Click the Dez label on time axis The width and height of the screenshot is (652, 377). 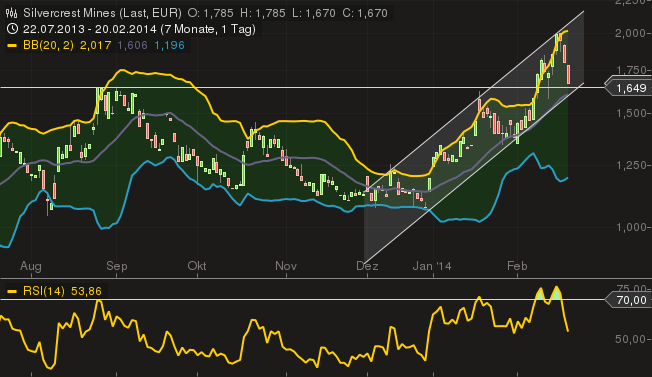tap(367, 266)
